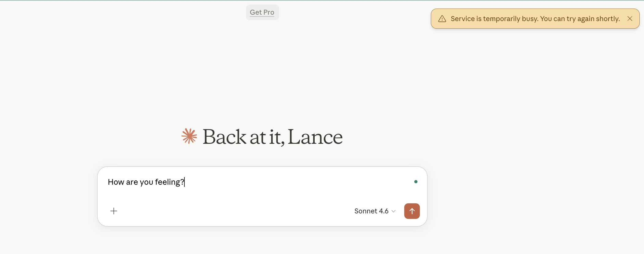Click the word 'feeling?' in the prompt
Viewport: 644px width, 254px height.
tap(169, 182)
